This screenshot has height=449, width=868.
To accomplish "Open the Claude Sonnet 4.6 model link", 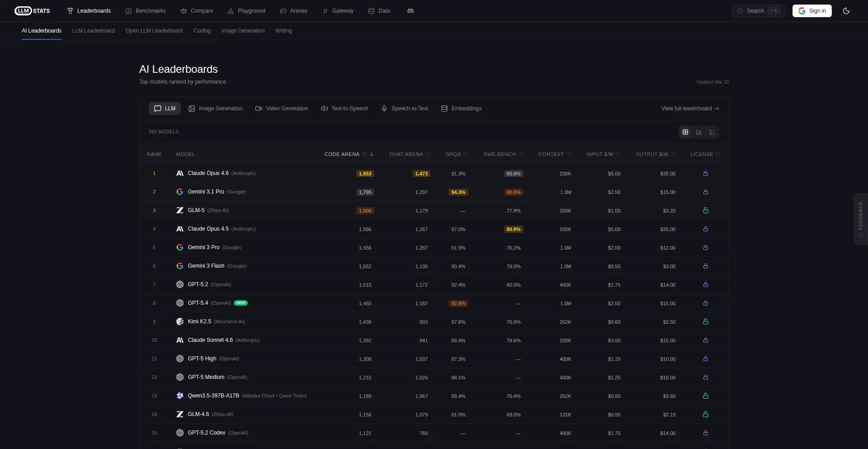I will pyautogui.click(x=210, y=340).
